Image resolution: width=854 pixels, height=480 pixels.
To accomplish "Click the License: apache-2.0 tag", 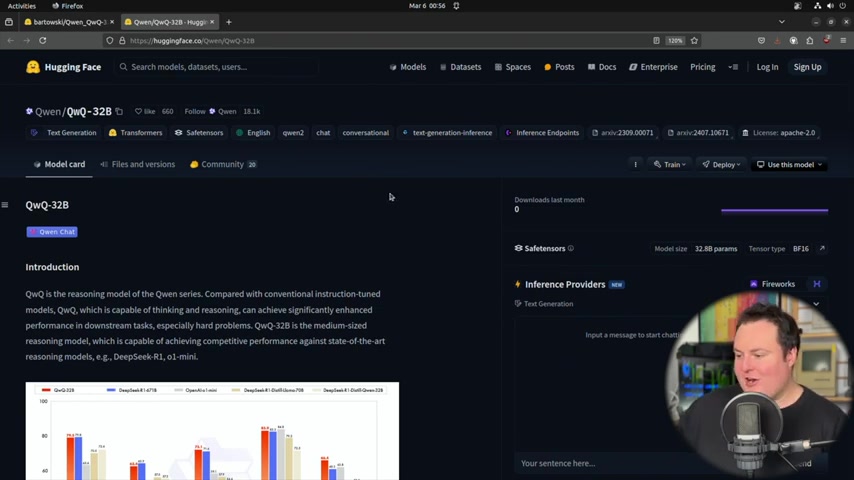I will point(778,132).
